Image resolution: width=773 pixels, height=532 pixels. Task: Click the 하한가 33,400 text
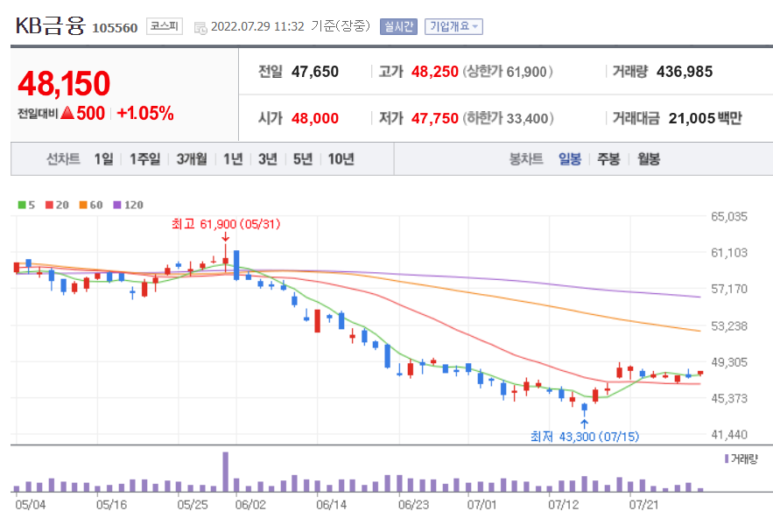(x=509, y=118)
